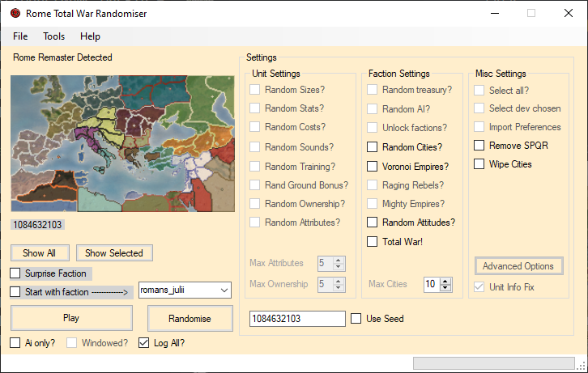The height and width of the screenshot is (373, 588).
Task: Enable the Random Ownership? checkbox
Action: pos(254,204)
